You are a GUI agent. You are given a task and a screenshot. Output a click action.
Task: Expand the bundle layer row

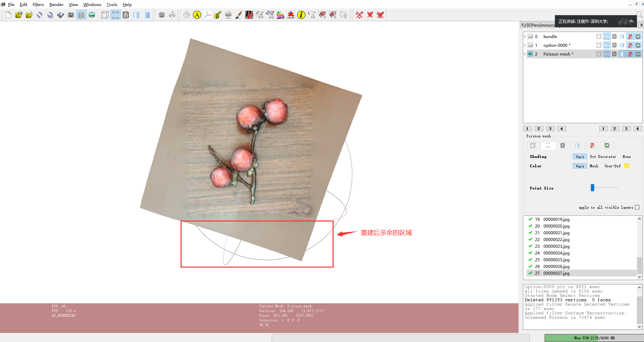point(525,36)
